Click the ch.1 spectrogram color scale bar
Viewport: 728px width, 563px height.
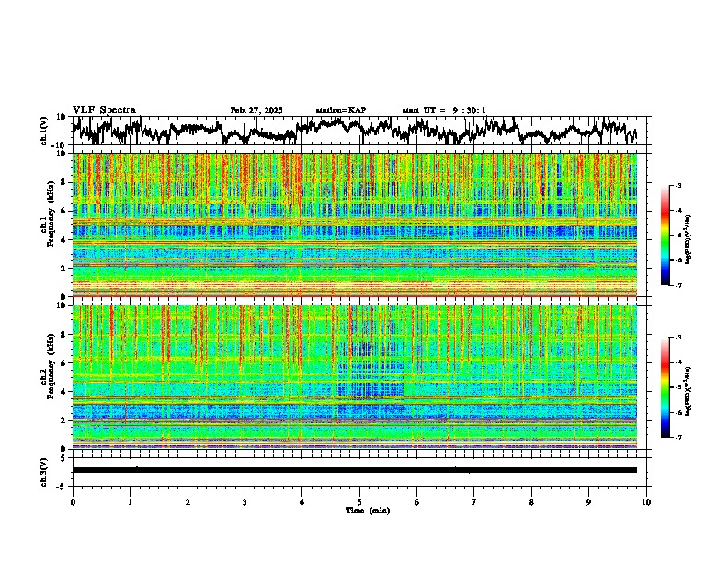(665, 236)
